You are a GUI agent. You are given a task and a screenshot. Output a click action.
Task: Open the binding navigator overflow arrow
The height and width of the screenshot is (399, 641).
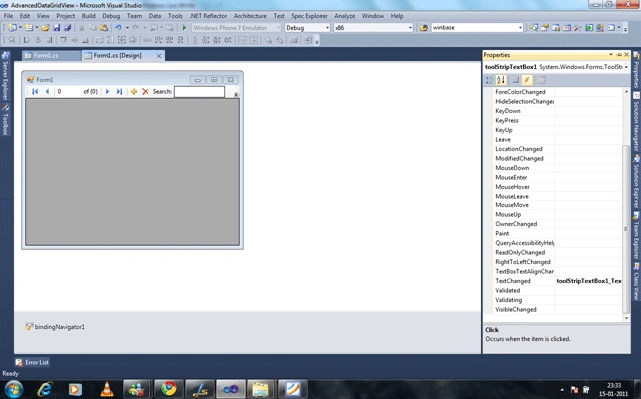[236, 94]
